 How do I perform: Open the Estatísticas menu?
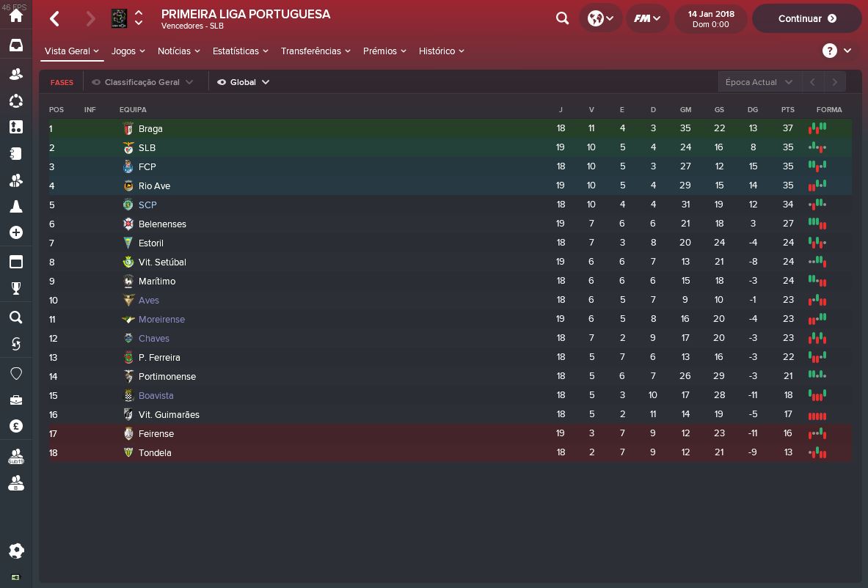click(x=240, y=51)
